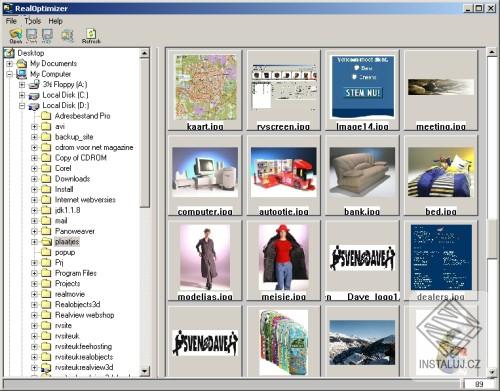
Task: Select the 'Copy of CDROM' folder
Action: [81, 158]
